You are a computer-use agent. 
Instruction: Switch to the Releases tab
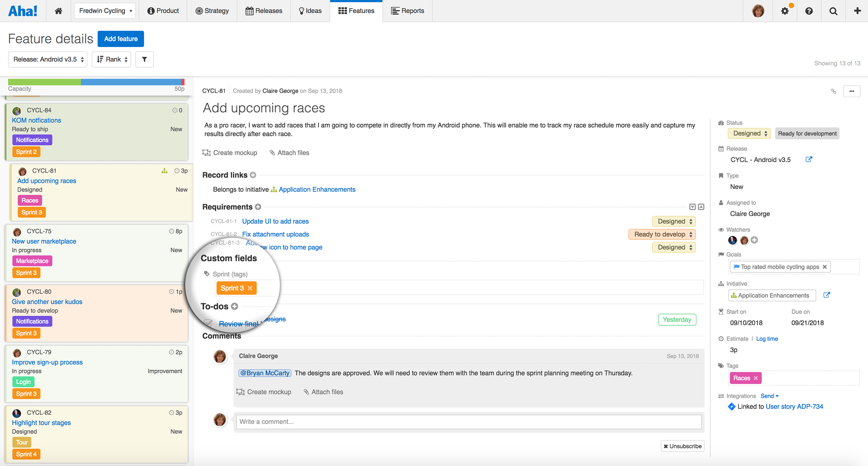point(264,10)
